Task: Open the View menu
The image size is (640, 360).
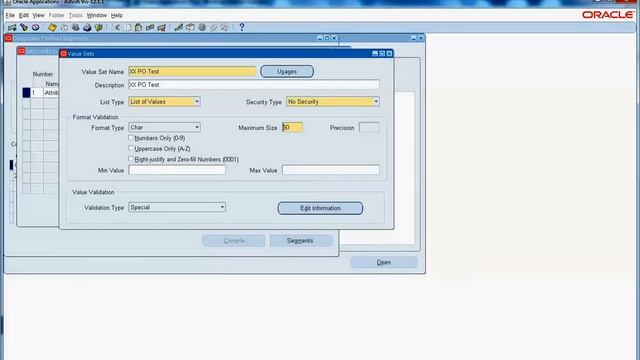Action: coord(38,15)
